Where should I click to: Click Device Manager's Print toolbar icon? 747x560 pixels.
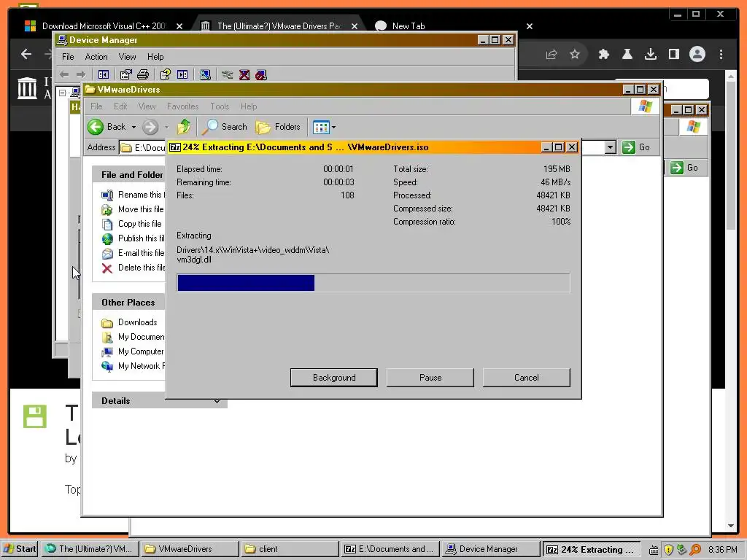click(x=143, y=75)
